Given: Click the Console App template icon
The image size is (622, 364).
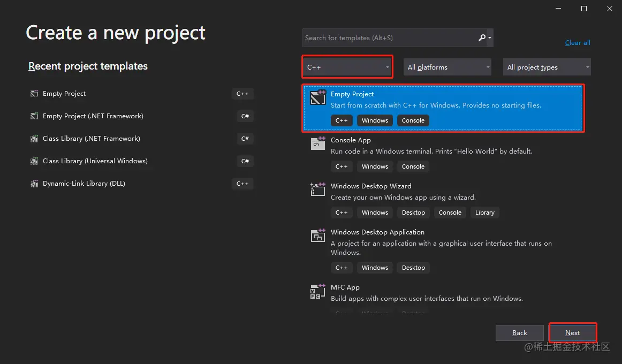Looking at the screenshot, I should tap(318, 143).
